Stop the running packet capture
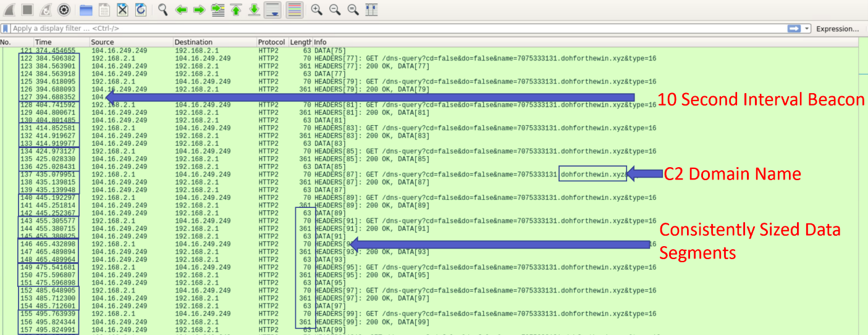 point(27,9)
